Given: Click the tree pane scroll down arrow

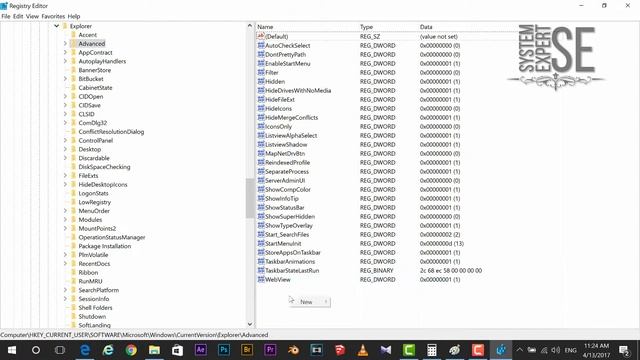Looking at the screenshot, I should tap(250, 324).
